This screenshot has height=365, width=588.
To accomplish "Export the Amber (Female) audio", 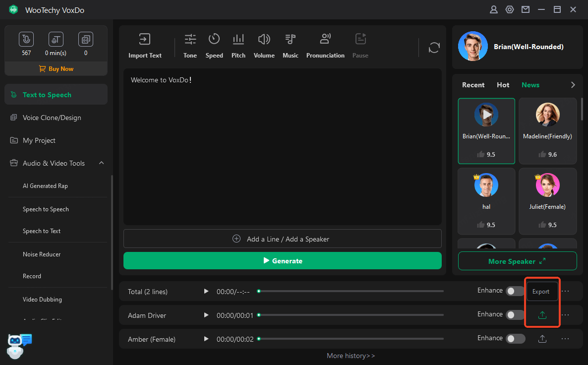I will coord(542,339).
